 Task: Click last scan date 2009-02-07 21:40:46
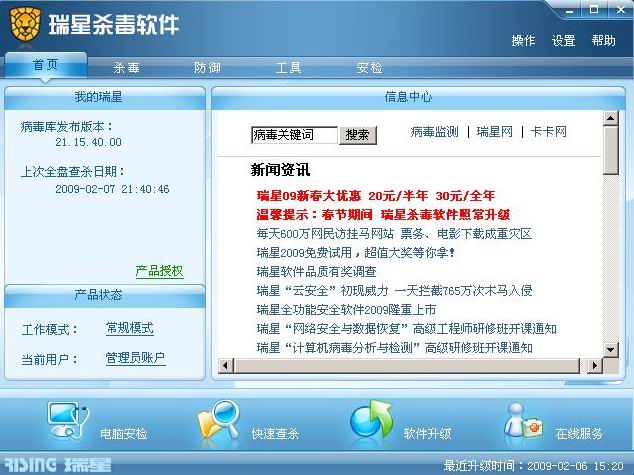coord(112,189)
